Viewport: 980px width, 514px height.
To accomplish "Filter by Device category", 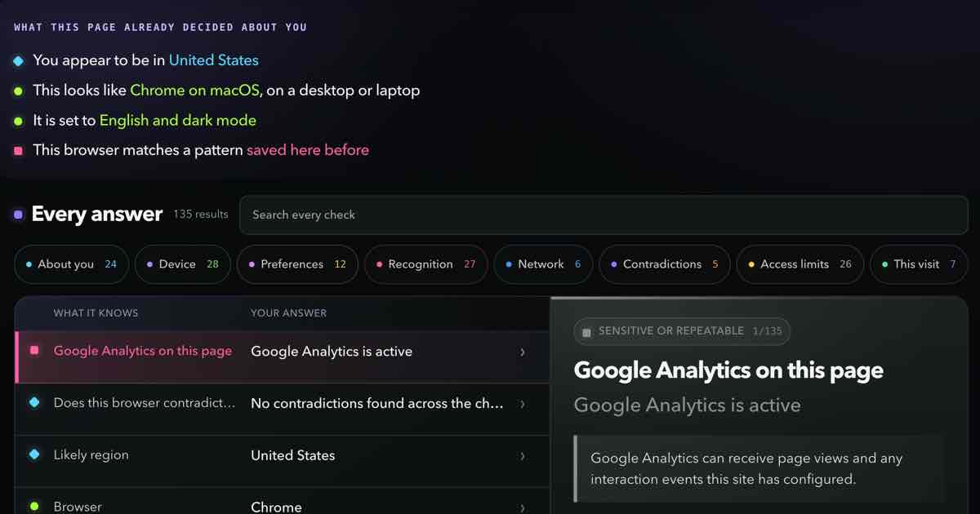I will click(x=182, y=264).
